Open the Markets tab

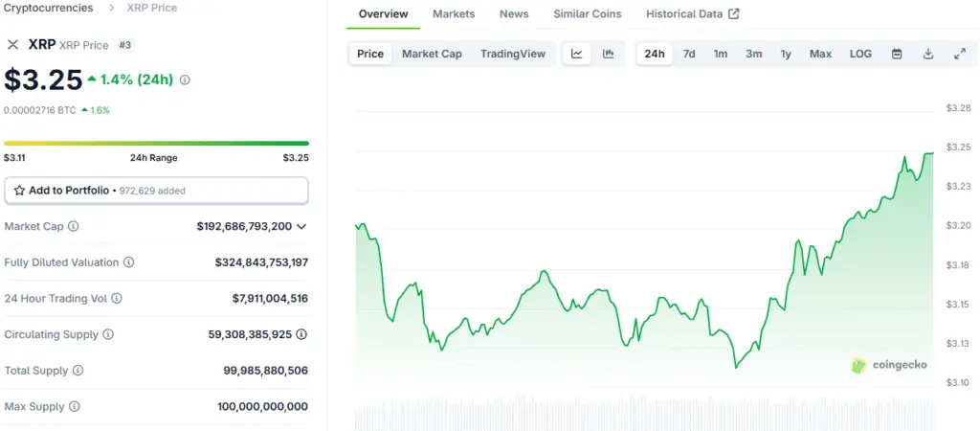[454, 14]
